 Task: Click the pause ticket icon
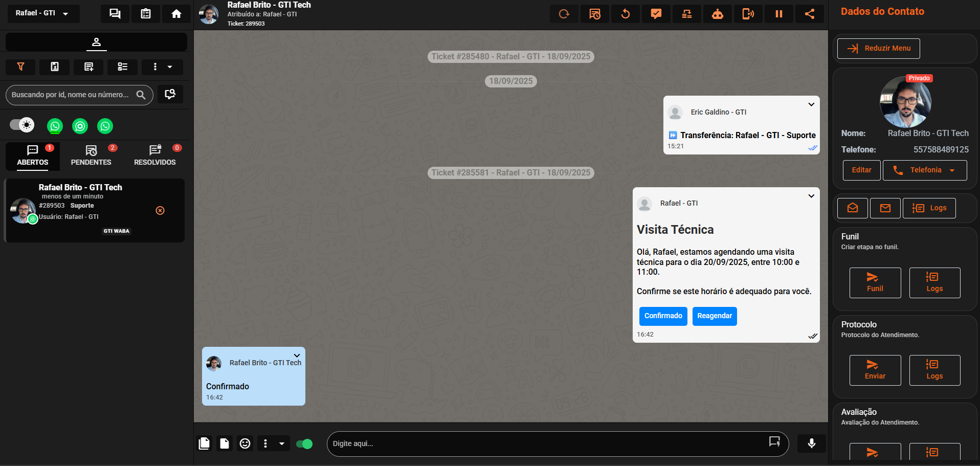(778, 14)
